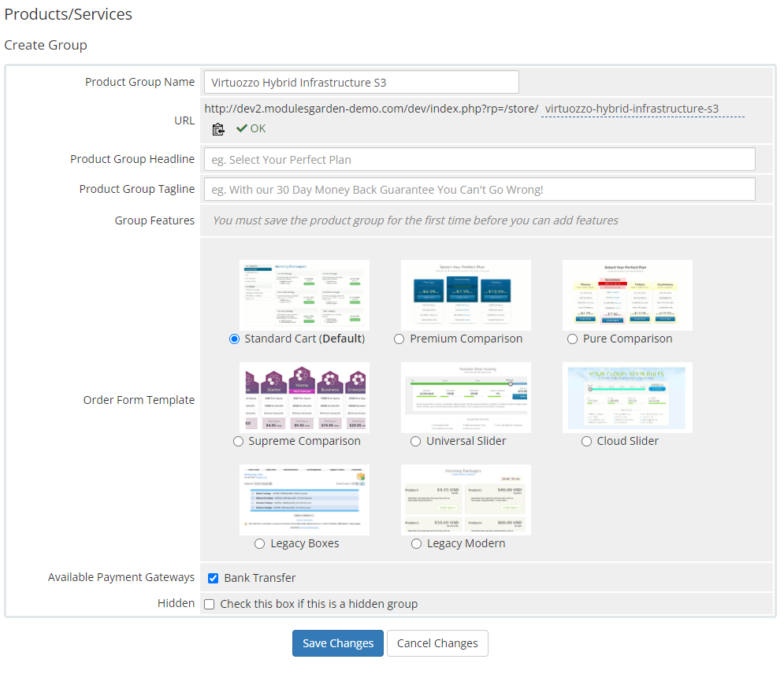
Task: Click the copy URL clipboard icon
Action: click(218, 129)
